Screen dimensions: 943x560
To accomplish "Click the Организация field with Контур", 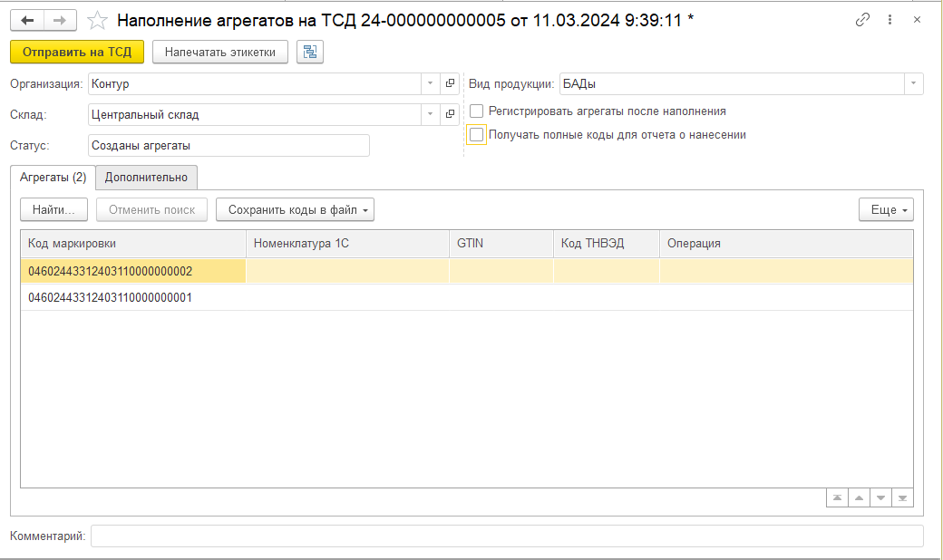I will 255,83.
